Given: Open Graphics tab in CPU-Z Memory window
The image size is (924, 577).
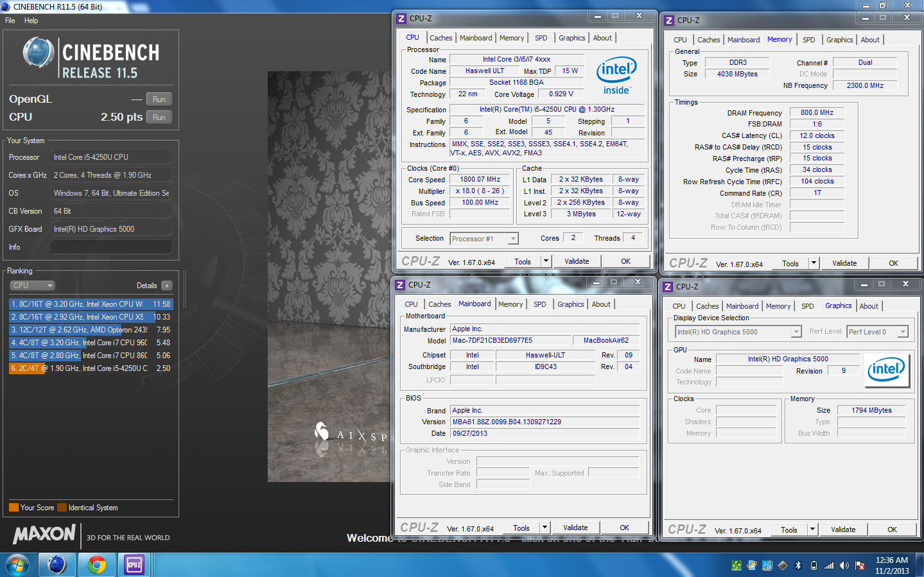Looking at the screenshot, I should point(839,40).
